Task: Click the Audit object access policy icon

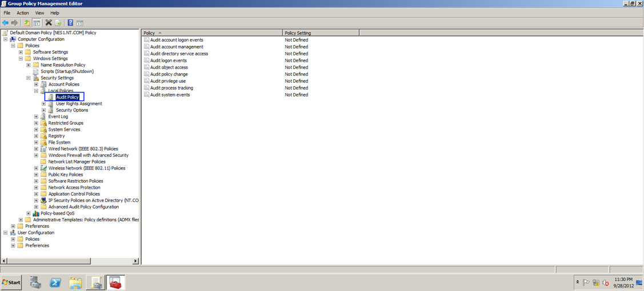Action: click(x=147, y=67)
